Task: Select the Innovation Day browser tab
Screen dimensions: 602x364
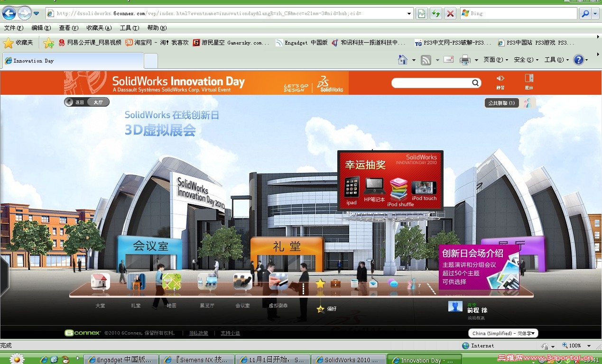Action: click(x=73, y=61)
